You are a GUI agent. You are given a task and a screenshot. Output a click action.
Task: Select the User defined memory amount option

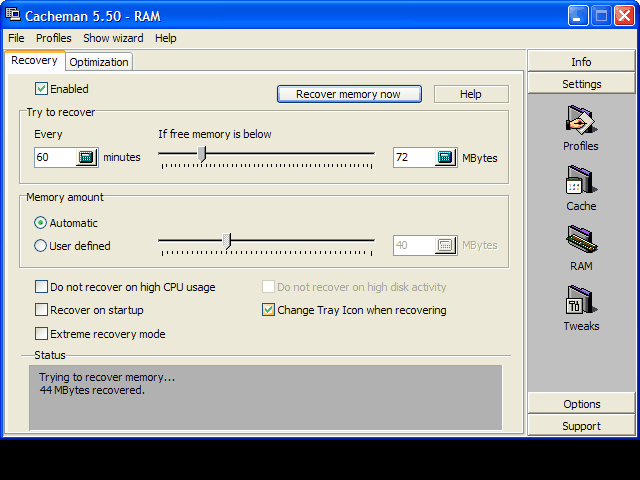point(40,246)
